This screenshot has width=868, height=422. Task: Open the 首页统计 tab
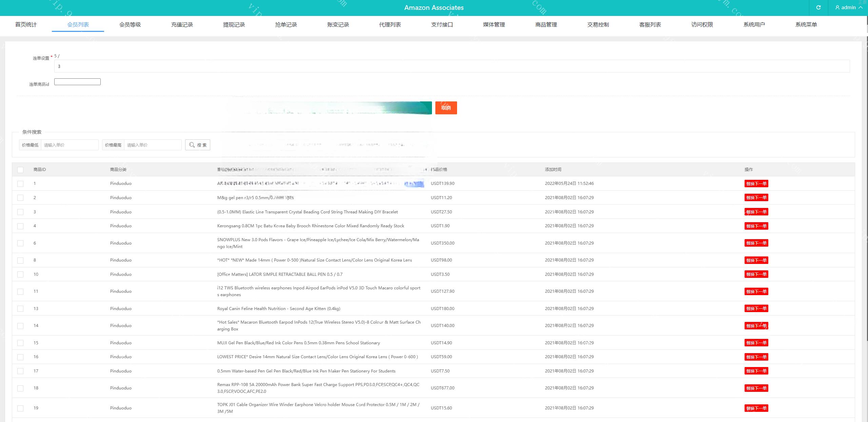coord(26,24)
